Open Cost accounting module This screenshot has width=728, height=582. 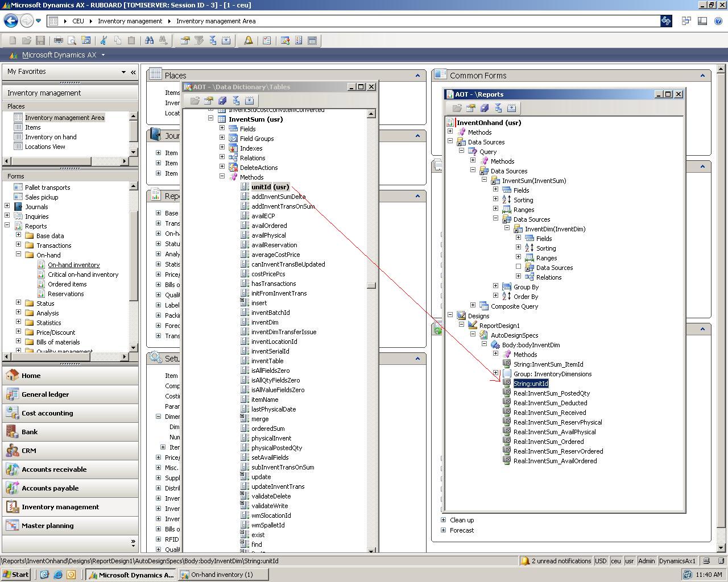(70, 413)
